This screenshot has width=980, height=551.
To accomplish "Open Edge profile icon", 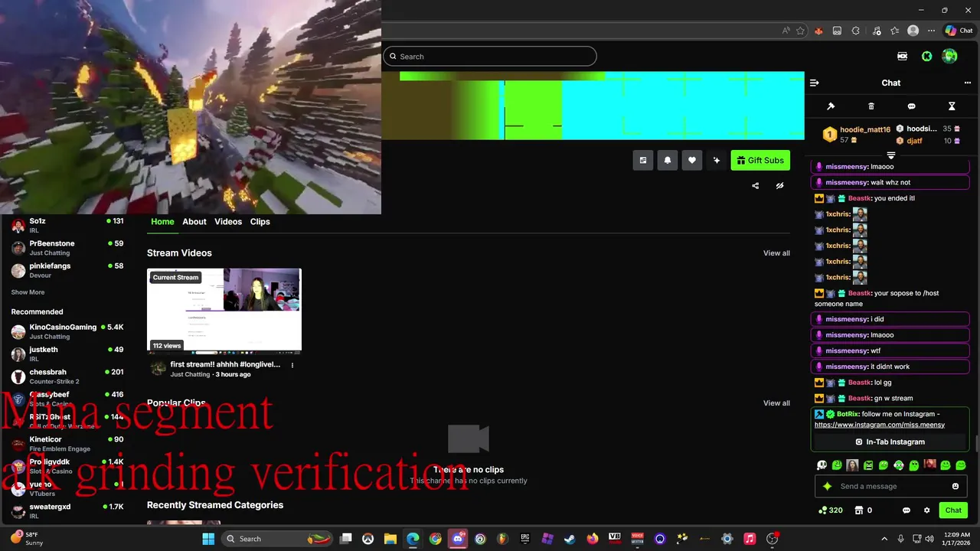I will point(913,31).
